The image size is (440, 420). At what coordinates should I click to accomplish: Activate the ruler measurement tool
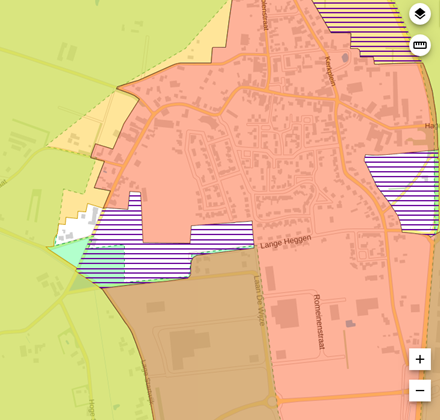420,45
